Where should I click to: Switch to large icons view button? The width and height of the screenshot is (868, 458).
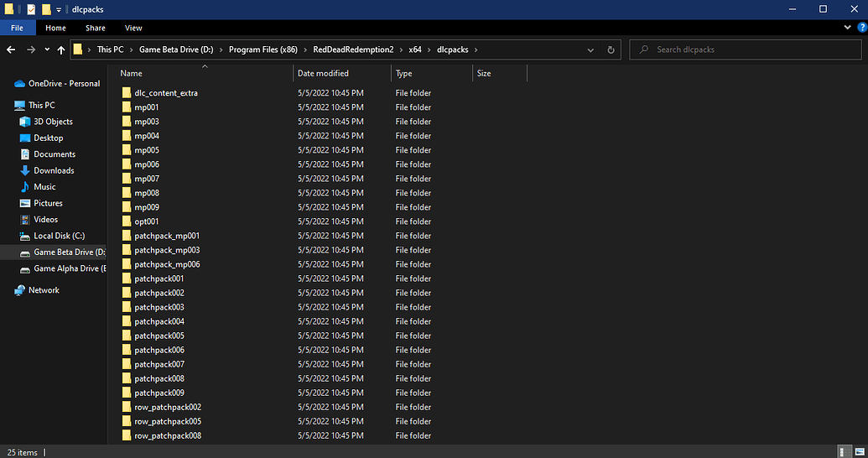859,451
